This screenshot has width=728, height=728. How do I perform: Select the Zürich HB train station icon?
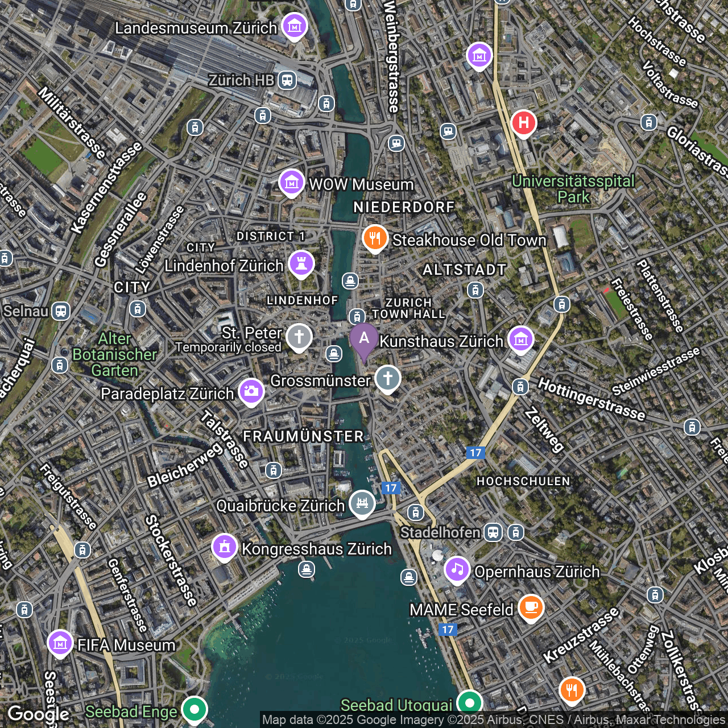coord(287,80)
